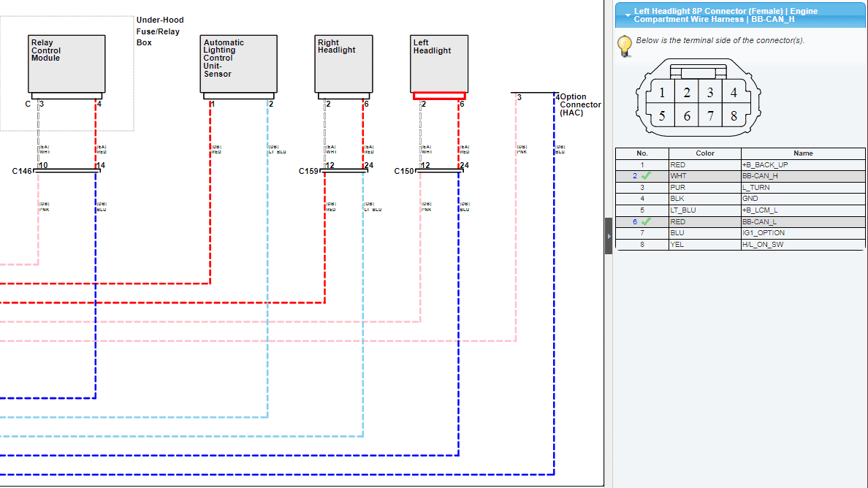
Task: Click terminal 14 on connector C146
Action: 101,165
